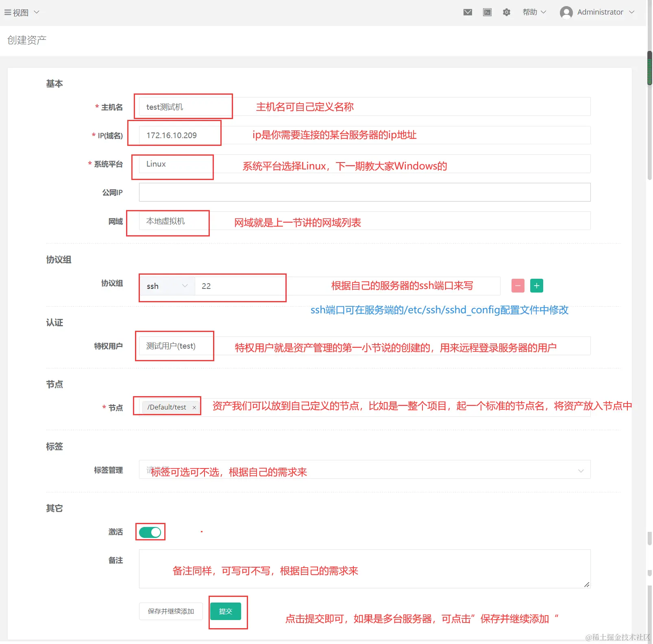The image size is (653, 644).
Task: Open the 特权用户 admin user selector
Action: point(365,346)
